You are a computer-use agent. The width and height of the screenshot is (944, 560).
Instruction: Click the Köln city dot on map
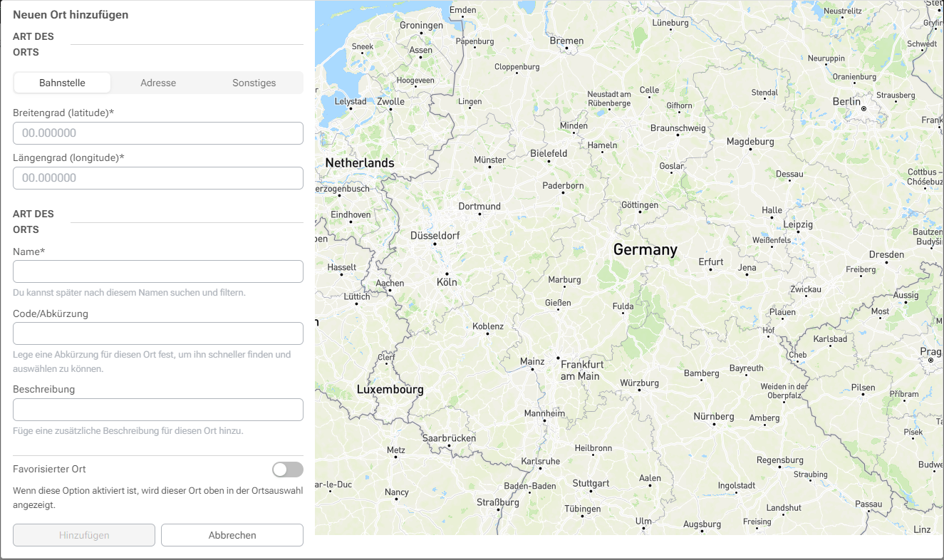(x=447, y=274)
